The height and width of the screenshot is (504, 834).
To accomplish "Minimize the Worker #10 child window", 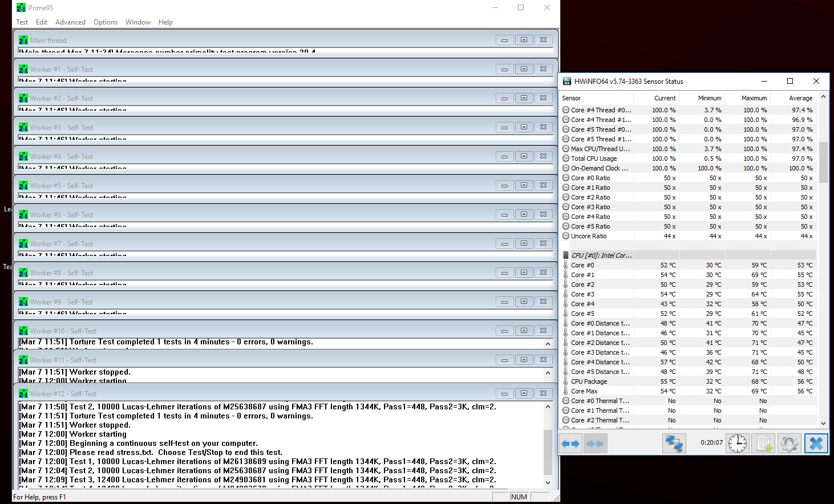I will tap(504, 331).
